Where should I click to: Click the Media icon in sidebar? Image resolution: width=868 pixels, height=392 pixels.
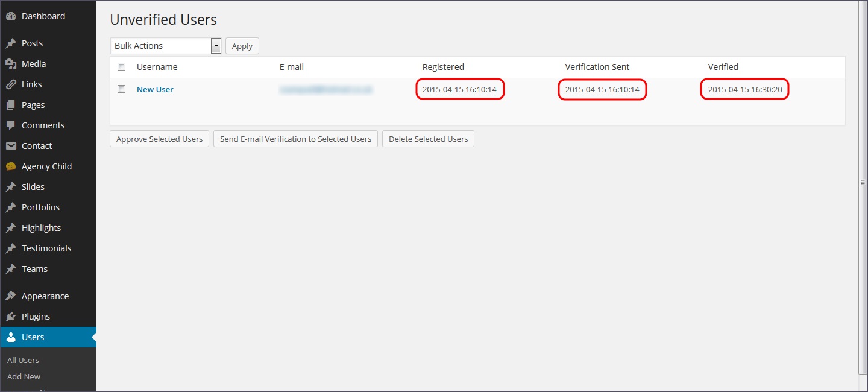(x=10, y=64)
